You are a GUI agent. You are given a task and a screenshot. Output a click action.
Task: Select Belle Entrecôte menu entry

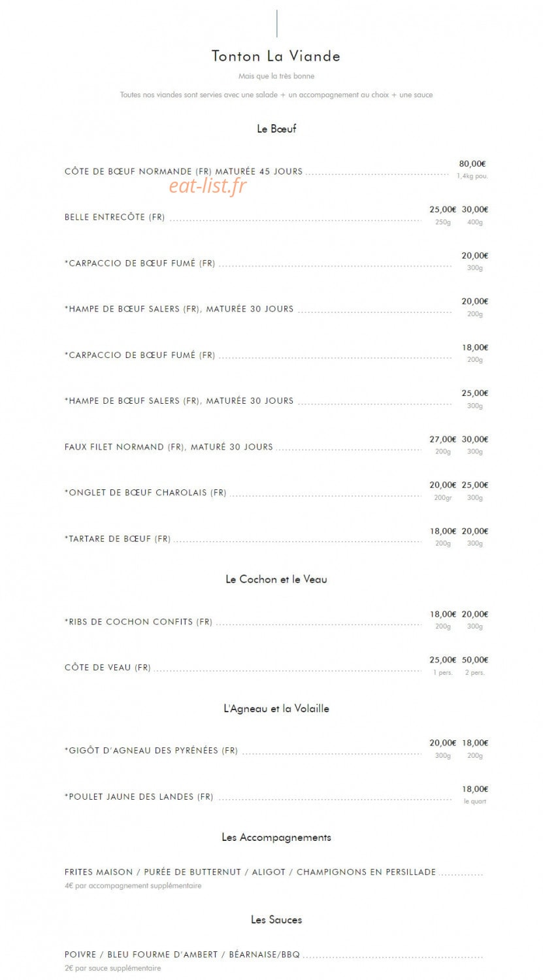pos(114,218)
